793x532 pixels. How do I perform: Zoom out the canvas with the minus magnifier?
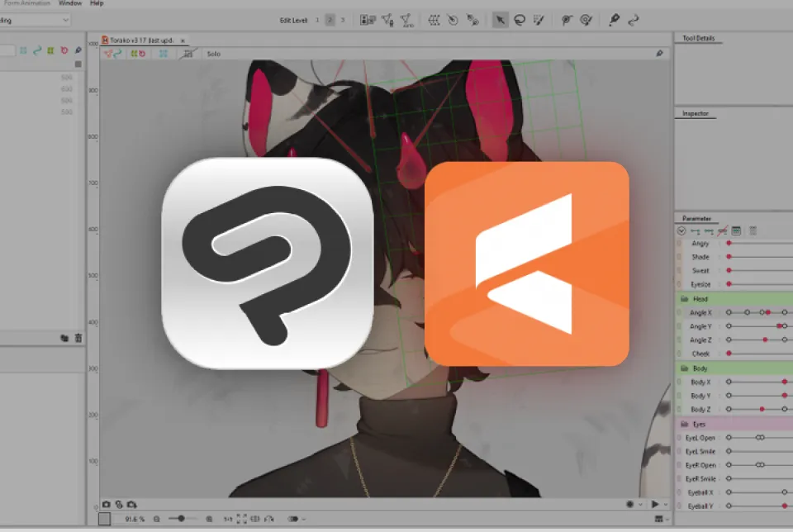tap(157, 519)
